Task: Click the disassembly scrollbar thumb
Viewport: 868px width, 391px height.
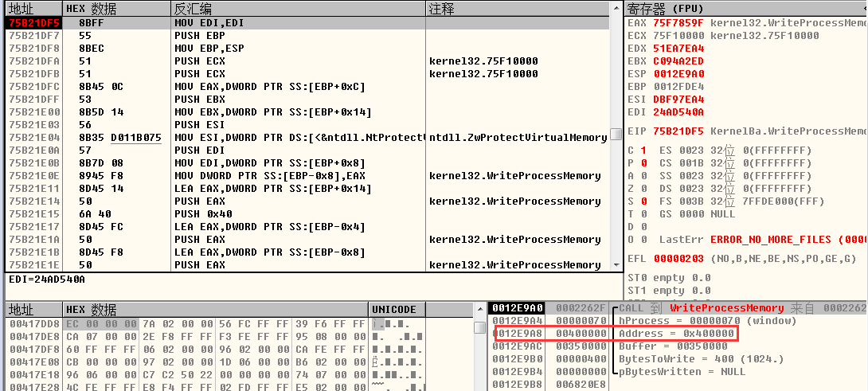Action: [x=616, y=133]
